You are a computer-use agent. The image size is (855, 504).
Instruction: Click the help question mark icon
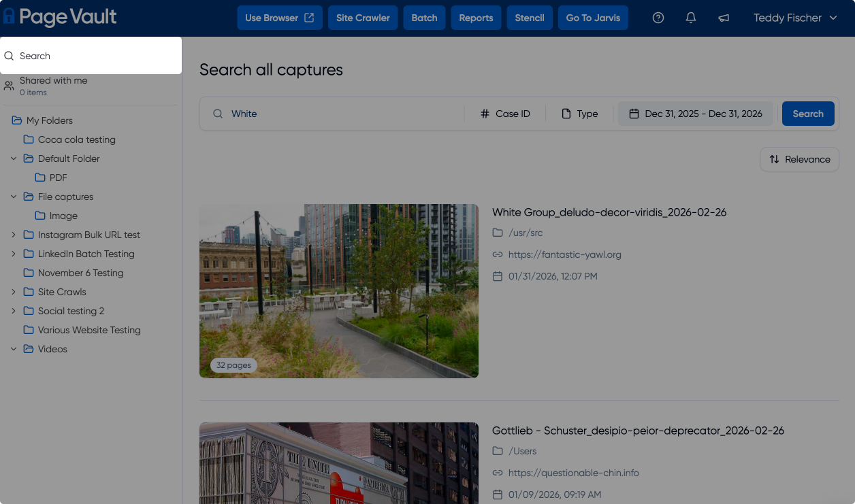pos(658,18)
